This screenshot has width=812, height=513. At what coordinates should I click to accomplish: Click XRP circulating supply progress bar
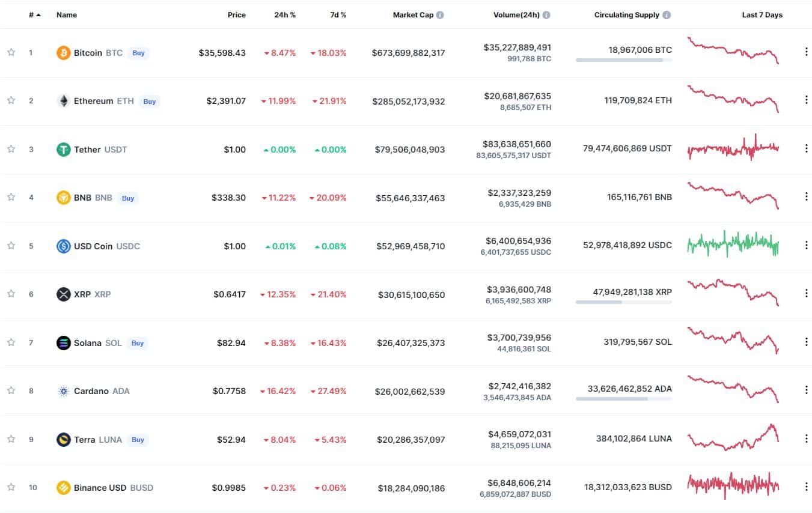pyautogui.click(x=624, y=302)
